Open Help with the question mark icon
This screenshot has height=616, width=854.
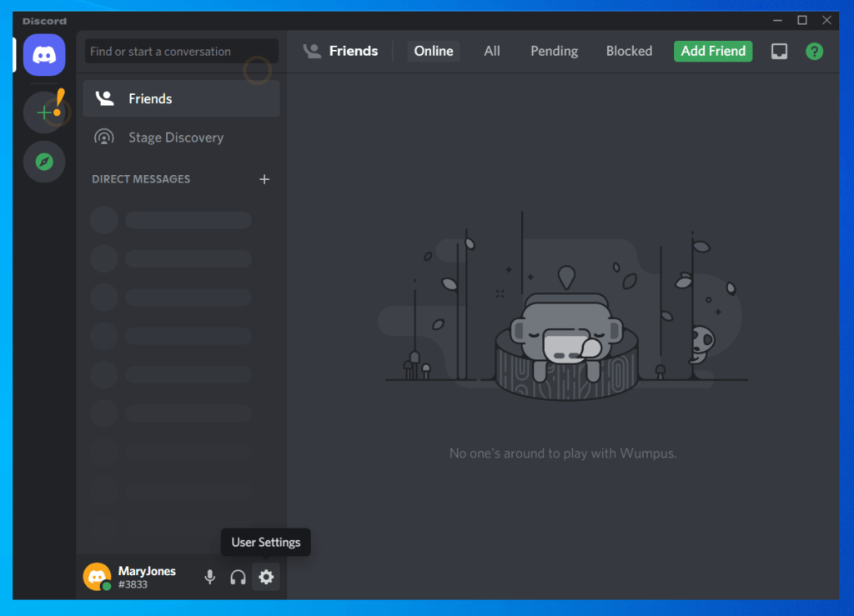814,51
